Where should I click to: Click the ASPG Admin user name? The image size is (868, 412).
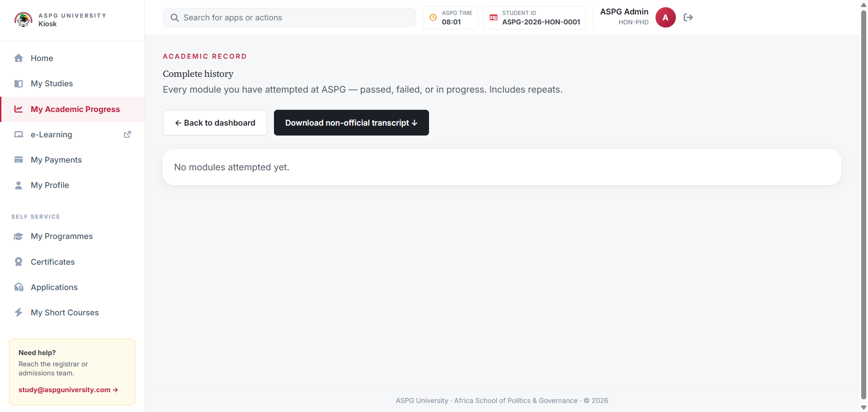click(624, 12)
